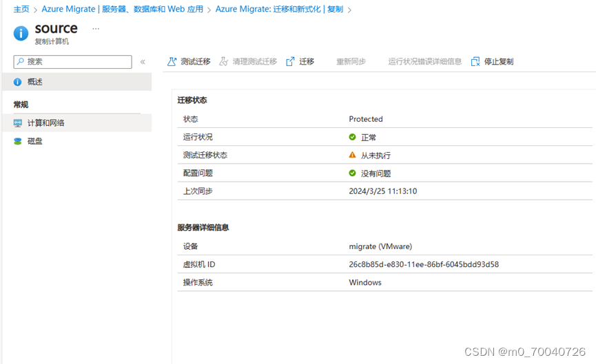Image resolution: width=596 pixels, height=364 pixels.
Task: Focus the 搜索 search box
Action: (x=72, y=61)
